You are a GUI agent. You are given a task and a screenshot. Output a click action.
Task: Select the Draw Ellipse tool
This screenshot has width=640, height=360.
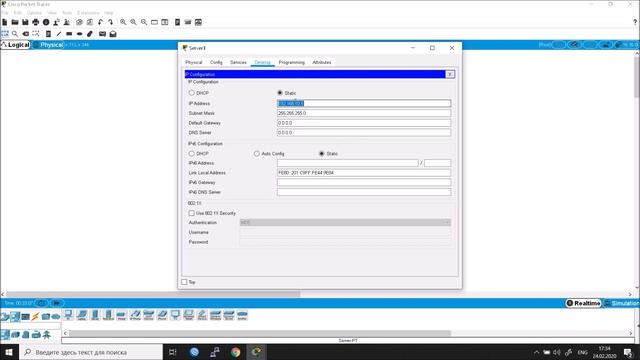click(x=80, y=34)
